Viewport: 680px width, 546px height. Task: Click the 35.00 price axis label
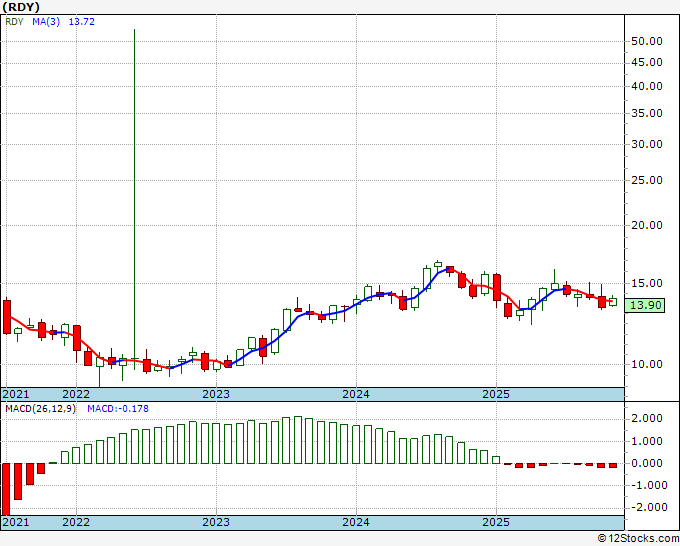647,114
